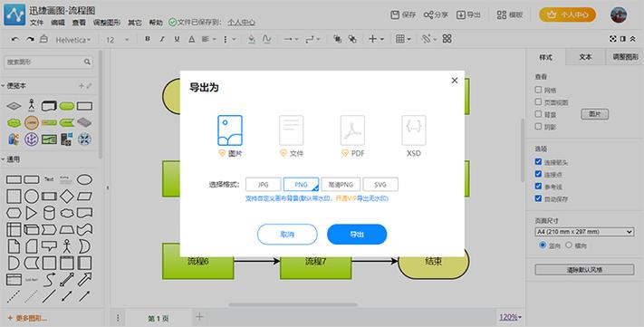Choose SVG format

pos(380,185)
